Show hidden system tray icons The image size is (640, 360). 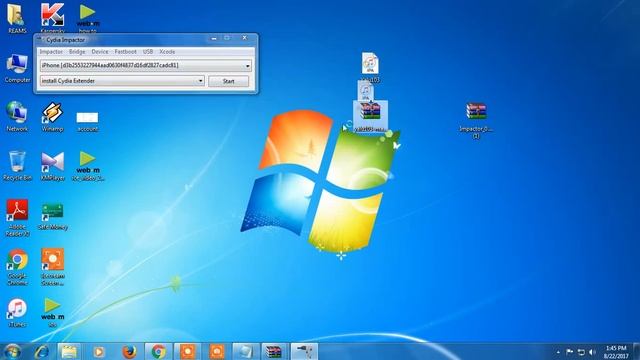(x=558, y=352)
